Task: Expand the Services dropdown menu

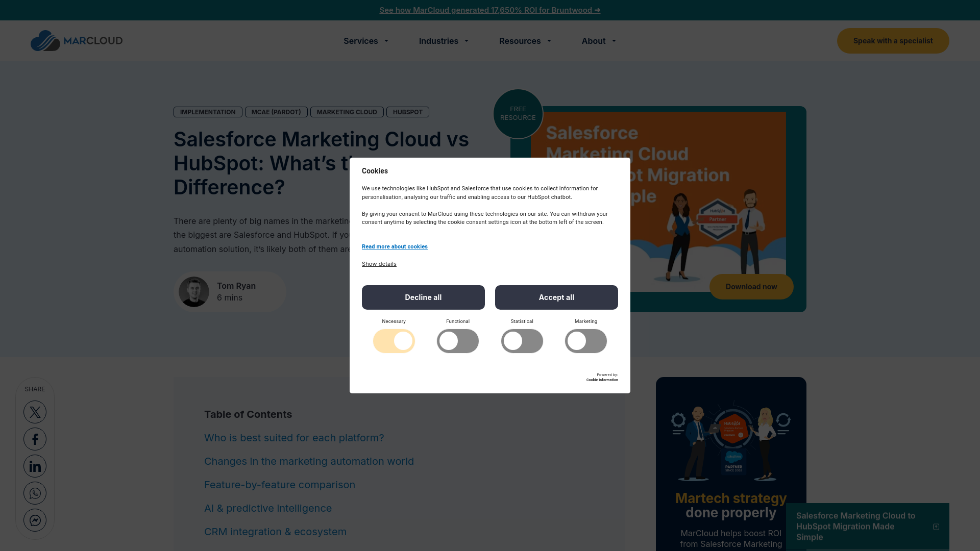Action: (366, 41)
